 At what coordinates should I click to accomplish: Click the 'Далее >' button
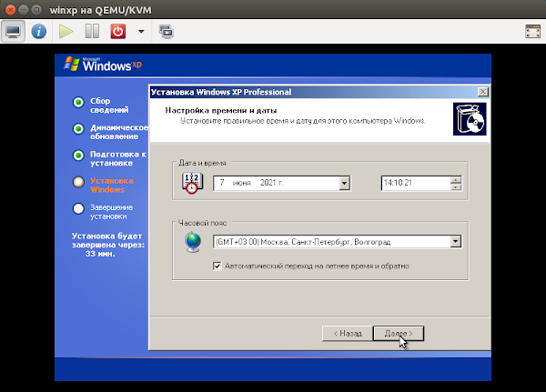[x=399, y=334]
